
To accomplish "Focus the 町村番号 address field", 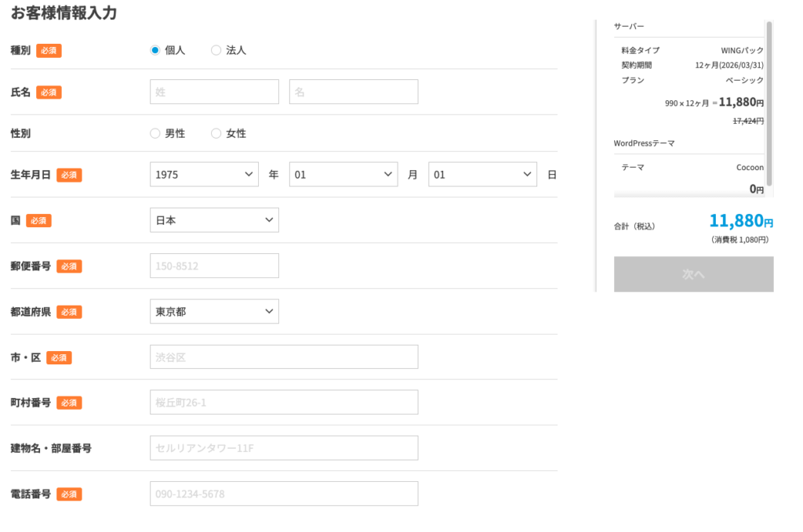I will point(284,403).
